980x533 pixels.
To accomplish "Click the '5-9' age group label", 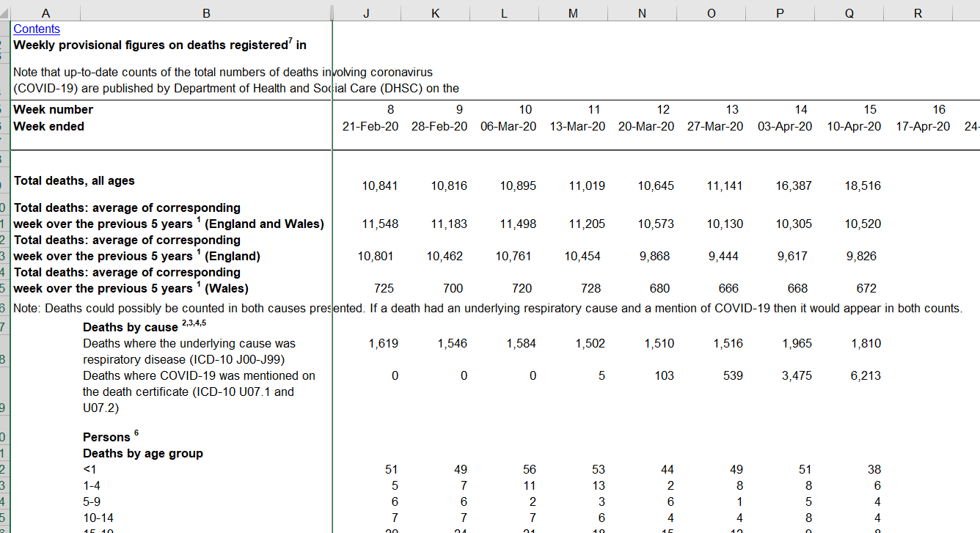I will point(92,501).
